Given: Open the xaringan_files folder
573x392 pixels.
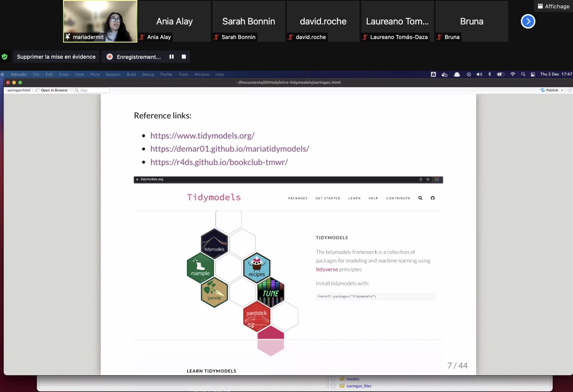Looking at the screenshot, I should (359, 386).
